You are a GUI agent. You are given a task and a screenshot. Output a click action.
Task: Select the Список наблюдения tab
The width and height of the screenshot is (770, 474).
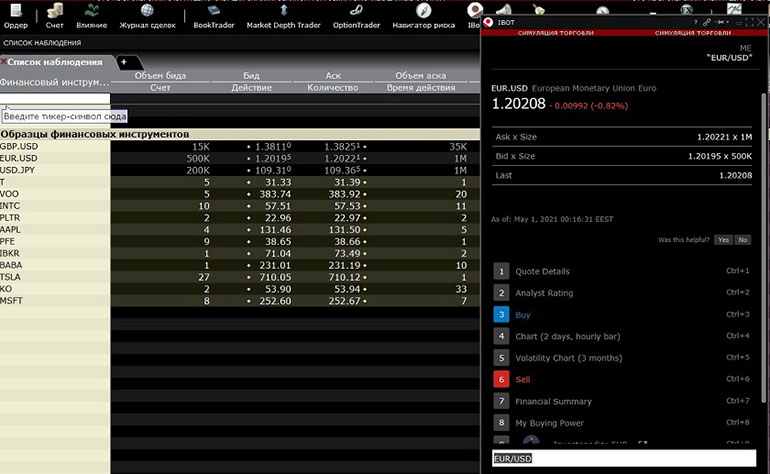[x=55, y=62]
